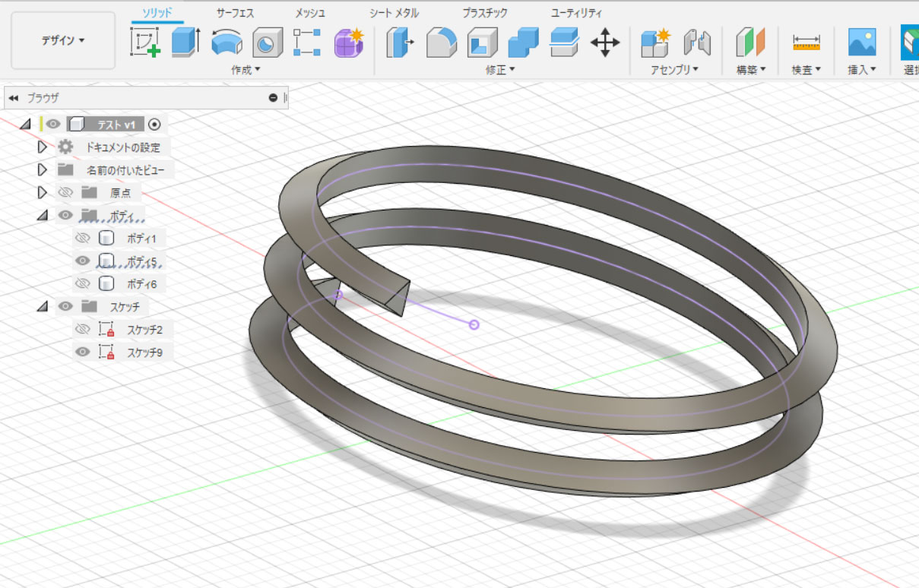919x588 pixels.
Task: Select the Press Pull tool icon
Action: coord(401,43)
